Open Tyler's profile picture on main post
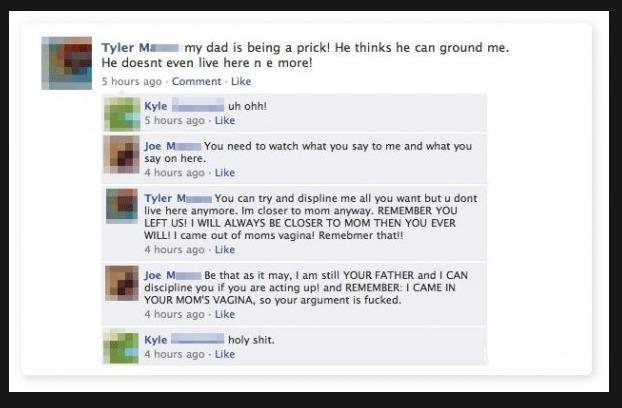Viewport: 622px width, 408px height. (67, 63)
